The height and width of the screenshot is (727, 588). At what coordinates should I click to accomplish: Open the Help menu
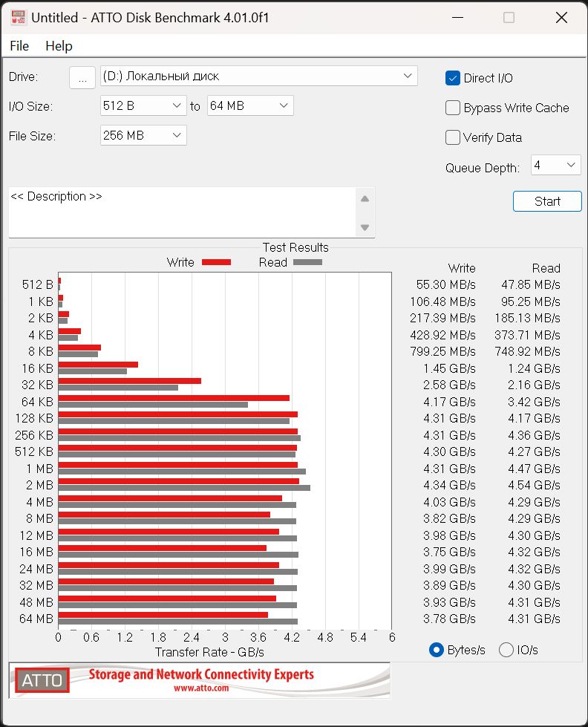59,46
